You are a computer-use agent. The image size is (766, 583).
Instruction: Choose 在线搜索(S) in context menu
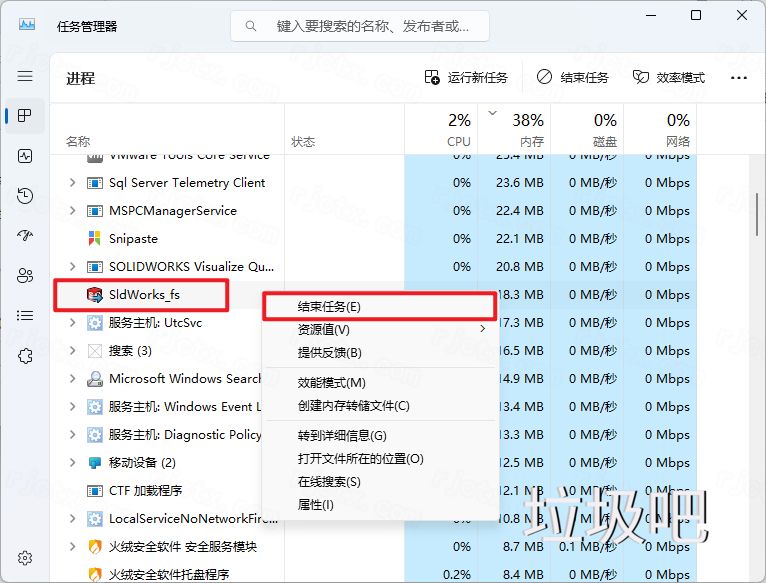[380, 482]
